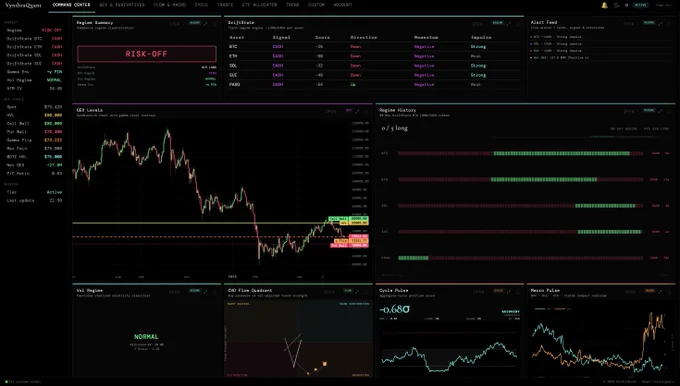This screenshot has width=680, height=386.
Task: Open the Trend tab
Action: point(293,5)
